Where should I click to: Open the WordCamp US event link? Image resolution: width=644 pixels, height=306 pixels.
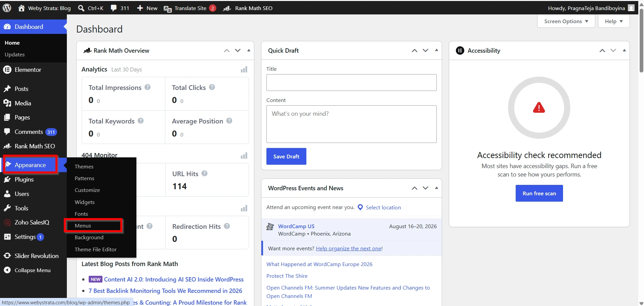296,226
